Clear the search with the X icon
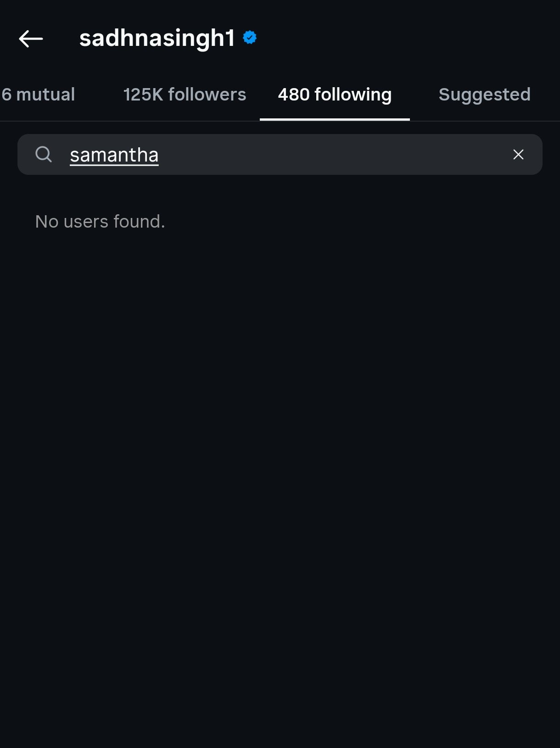This screenshot has width=560, height=748. pyautogui.click(x=518, y=155)
